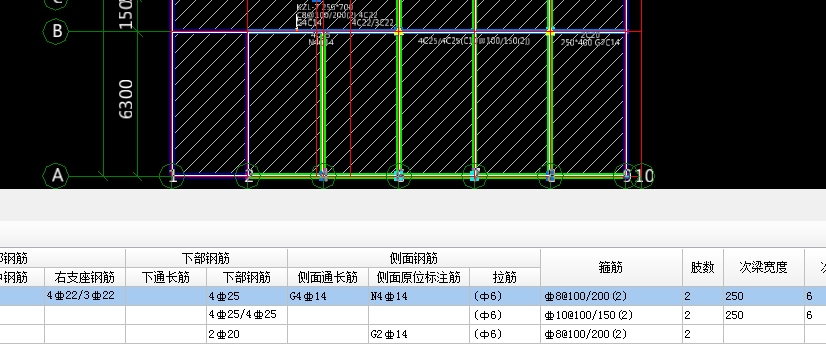Screen dimensions: 826x363
Task: Select the 2⌀20 bottom rebar cell
Action: [247, 334]
